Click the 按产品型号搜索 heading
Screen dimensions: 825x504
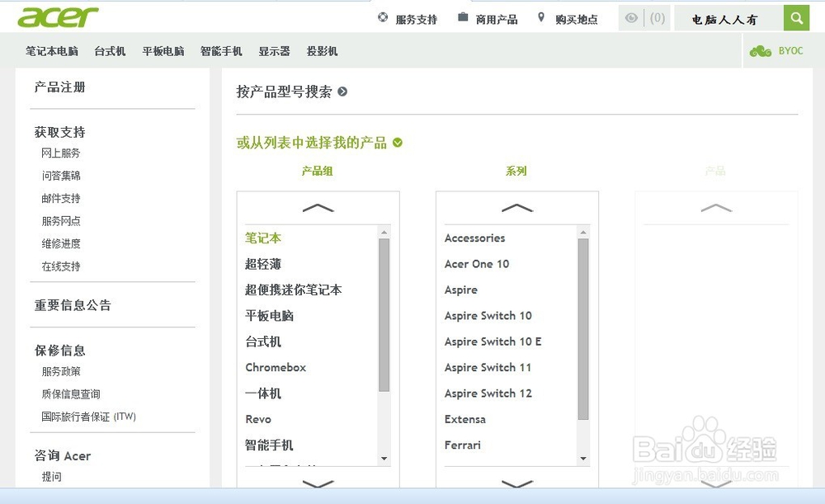(284, 92)
